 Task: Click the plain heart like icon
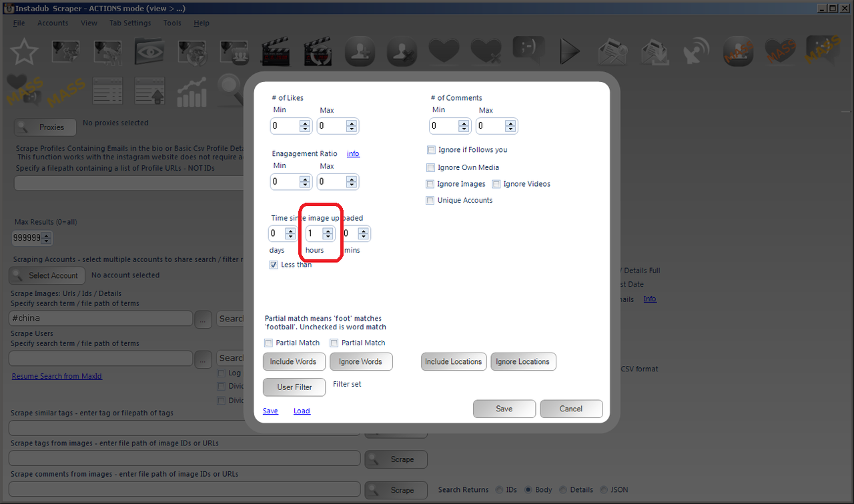point(444,51)
